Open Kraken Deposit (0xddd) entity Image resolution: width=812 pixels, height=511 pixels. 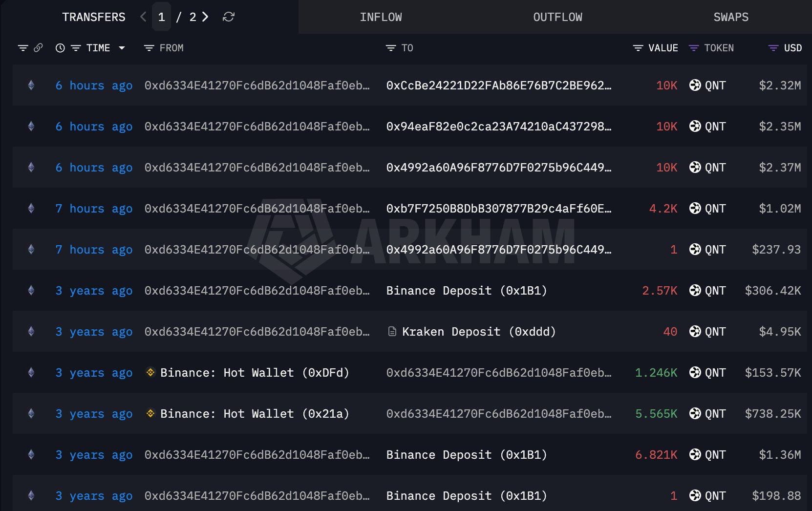click(479, 332)
